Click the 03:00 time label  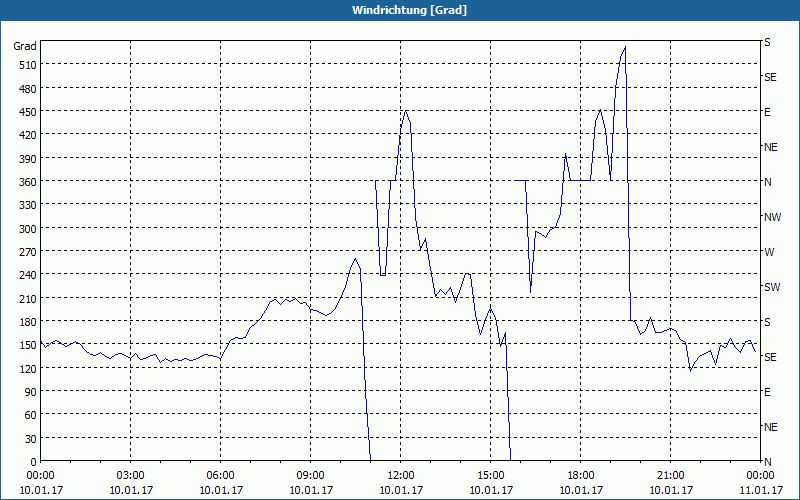131,476
